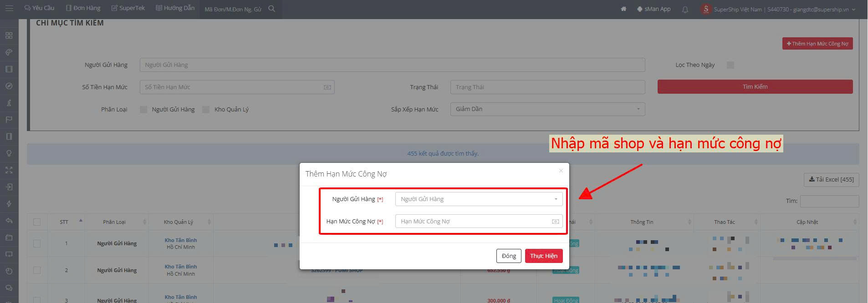Select all rows with header checkbox
This screenshot has width=868, height=303.
37,222
